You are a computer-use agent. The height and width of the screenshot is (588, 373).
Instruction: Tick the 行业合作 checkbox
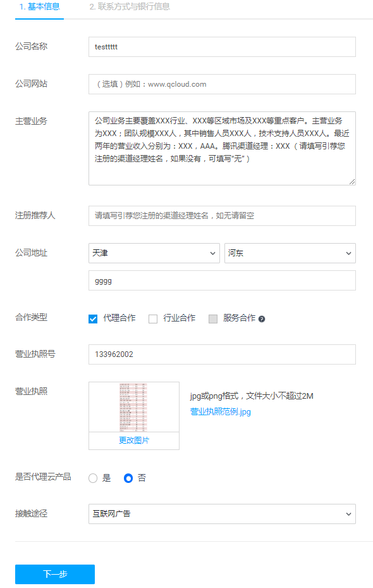coord(153,319)
